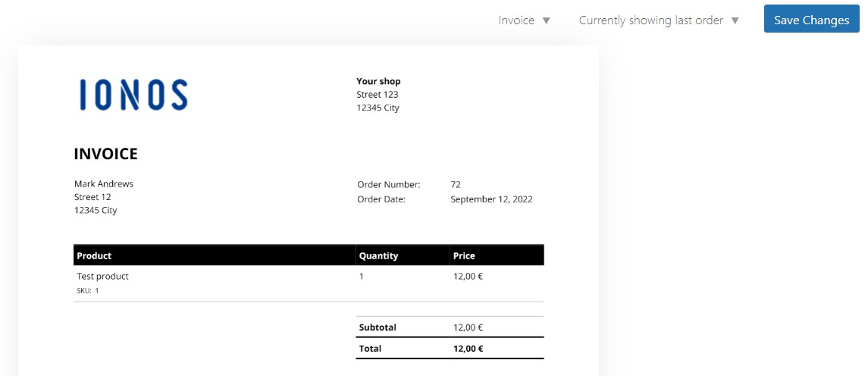Click the SKU text under Test product

tap(88, 290)
